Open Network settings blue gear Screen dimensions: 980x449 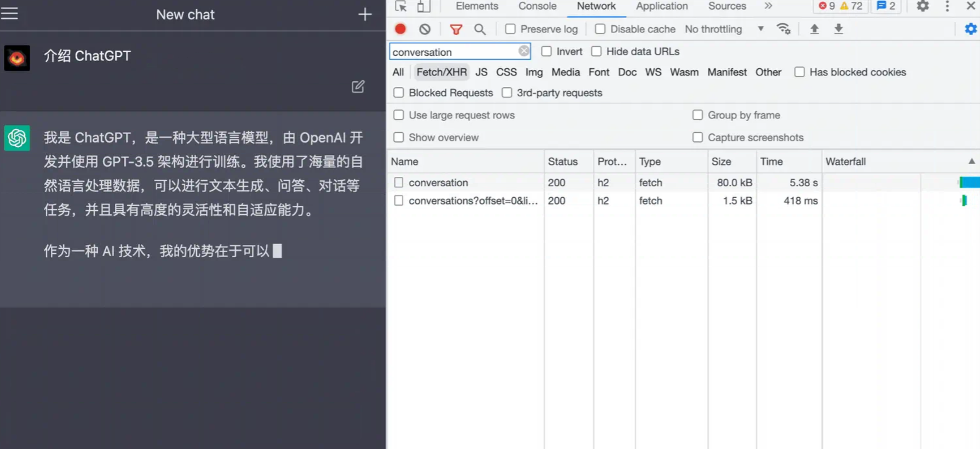pyautogui.click(x=970, y=29)
